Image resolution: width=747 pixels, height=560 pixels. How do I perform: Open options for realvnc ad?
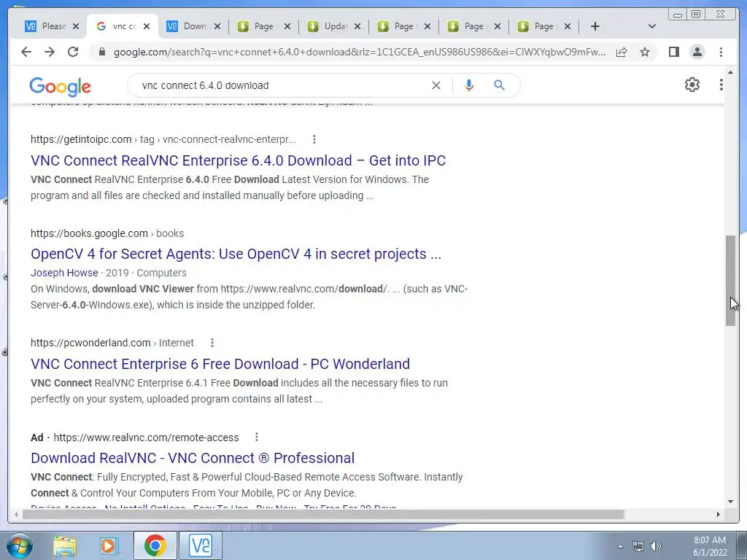click(256, 437)
